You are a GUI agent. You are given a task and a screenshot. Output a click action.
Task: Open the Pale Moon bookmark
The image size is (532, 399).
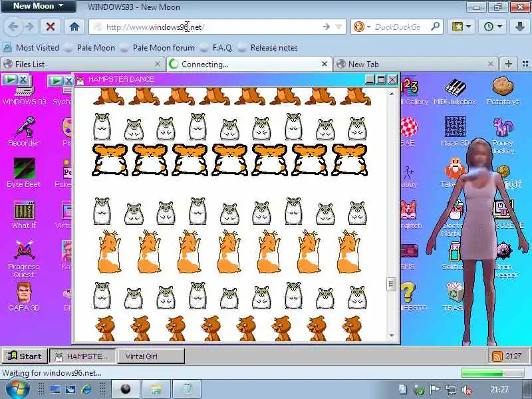point(90,48)
